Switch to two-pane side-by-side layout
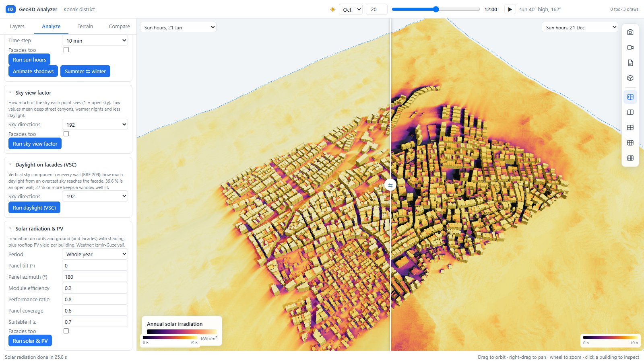 (630, 112)
